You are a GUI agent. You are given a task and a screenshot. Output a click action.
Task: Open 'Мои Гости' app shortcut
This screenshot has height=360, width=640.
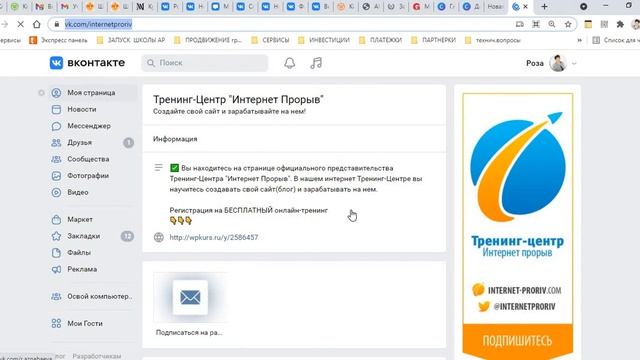tap(84, 323)
